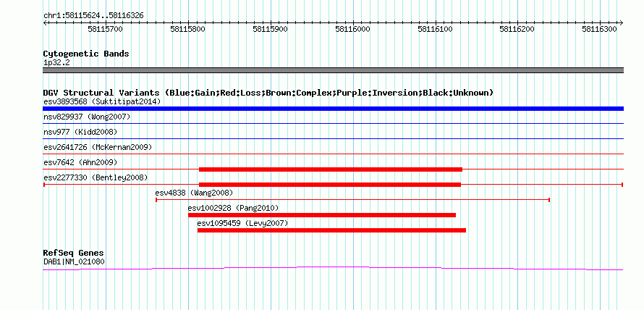Click the gray 1p32.2 cytogenetic band bar
This screenshot has width=644, height=310.
[x=333, y=70]
